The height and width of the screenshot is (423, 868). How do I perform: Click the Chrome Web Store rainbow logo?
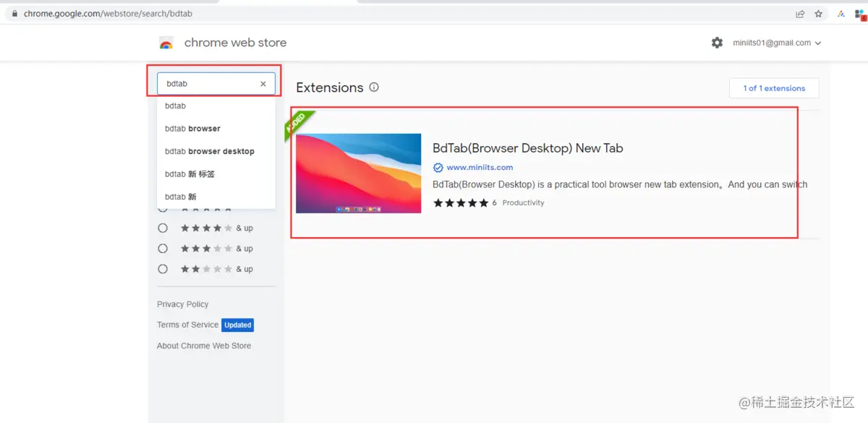click(166, 43)
